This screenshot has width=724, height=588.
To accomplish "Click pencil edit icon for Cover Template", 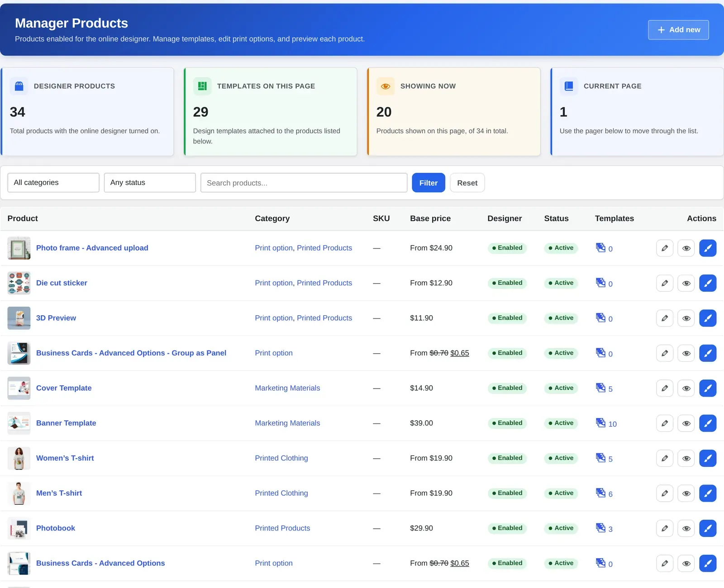I will [x=665, y=388].
